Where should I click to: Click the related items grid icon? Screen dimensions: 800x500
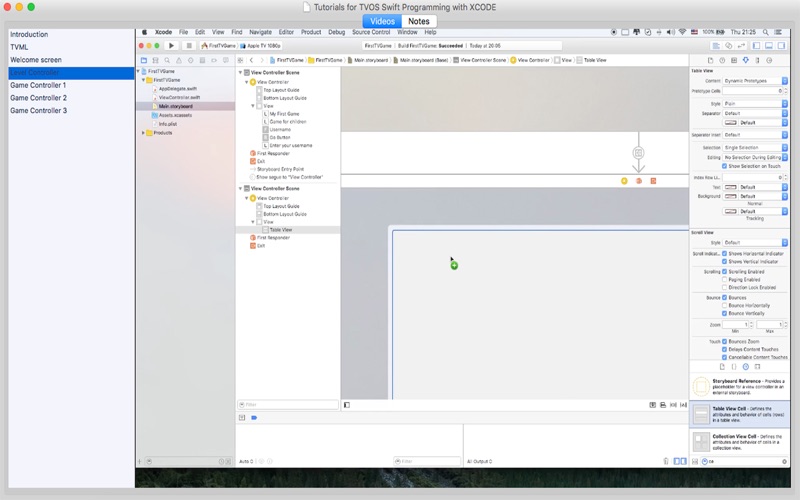pos(241,60)
